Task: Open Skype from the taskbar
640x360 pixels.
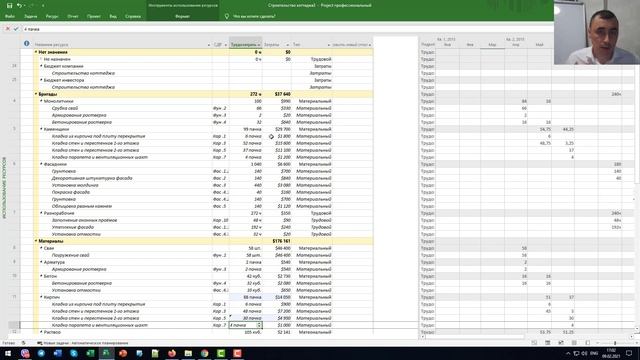Action: click(74, 353)
